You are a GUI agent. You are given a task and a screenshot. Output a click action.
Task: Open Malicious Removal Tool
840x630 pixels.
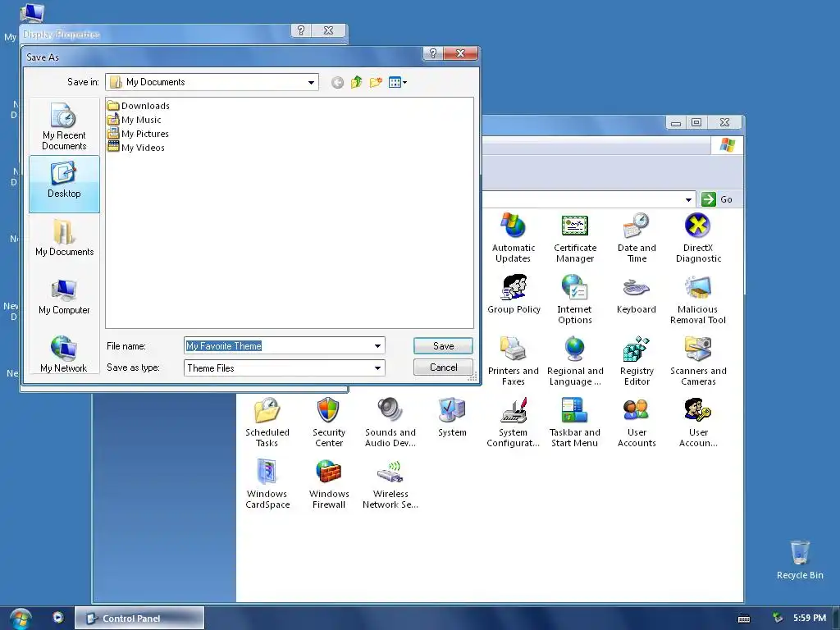point(698,299)
